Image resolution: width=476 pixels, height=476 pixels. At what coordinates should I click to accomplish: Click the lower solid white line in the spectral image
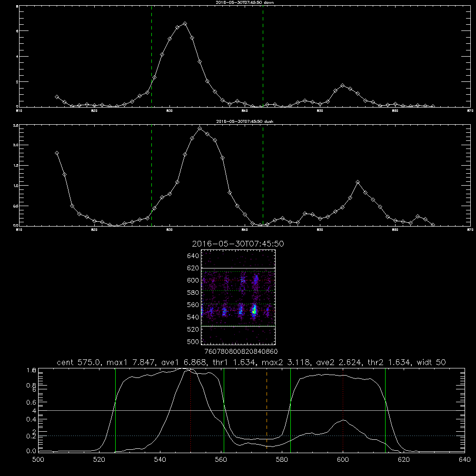(x=238, y=326)
